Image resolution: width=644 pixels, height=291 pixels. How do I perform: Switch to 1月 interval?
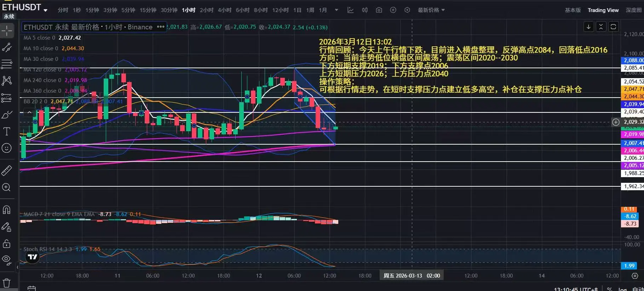coord(323,10)
